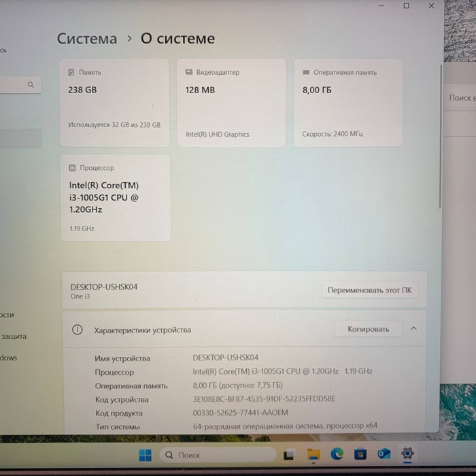The height and width of the screenshot is (476, 476).
Task: Select Код продукта value 00330-52625-77441-AAOEM
Action: click(x=241, y=413)
